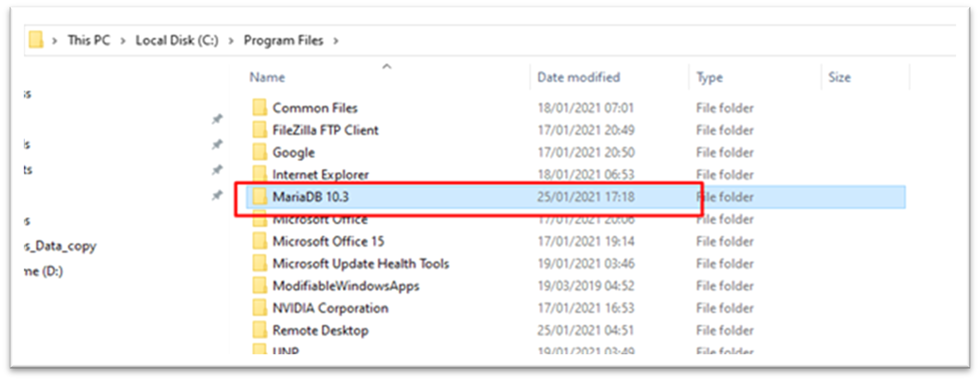Expand the chevron after Local Disk (C:)

pyautogui.click(x=231, y=41)
